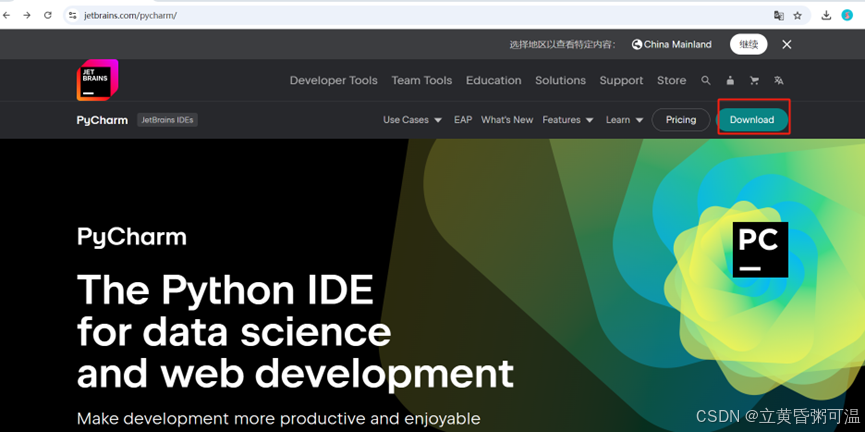Image resolution: width=865 pixels, height=432 pixels.
Task: Click the headline 'The Python IDE'
Action: click(225, 290)
